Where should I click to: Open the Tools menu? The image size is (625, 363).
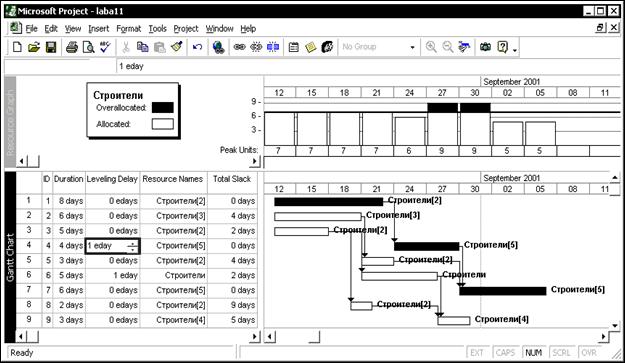coord(157,29)
